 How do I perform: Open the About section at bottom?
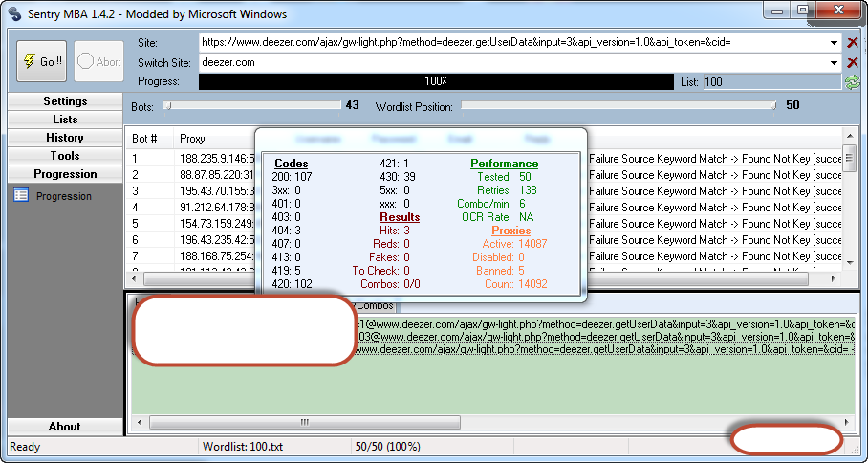(65, 427)
